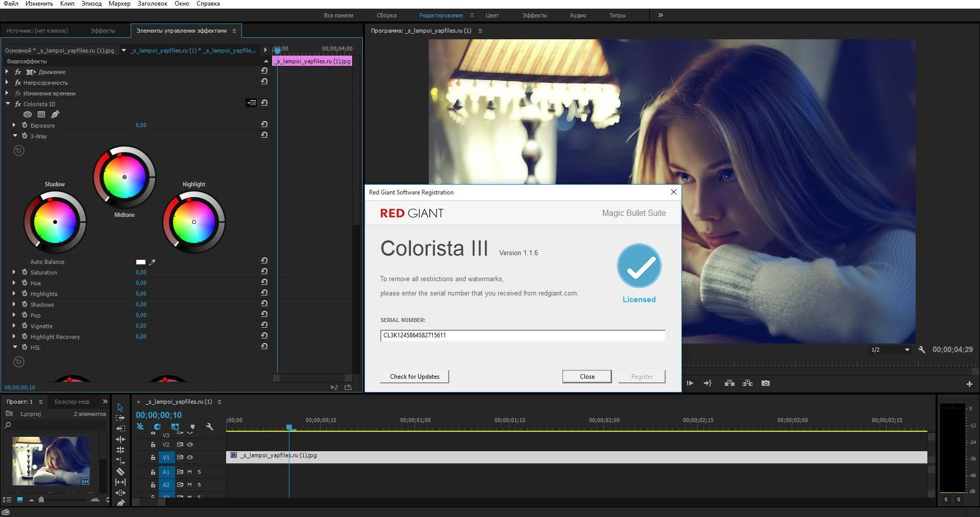This screenshot has height=517, width=980.
Task: Switch project panel to list view
Action: coord(7,500)
